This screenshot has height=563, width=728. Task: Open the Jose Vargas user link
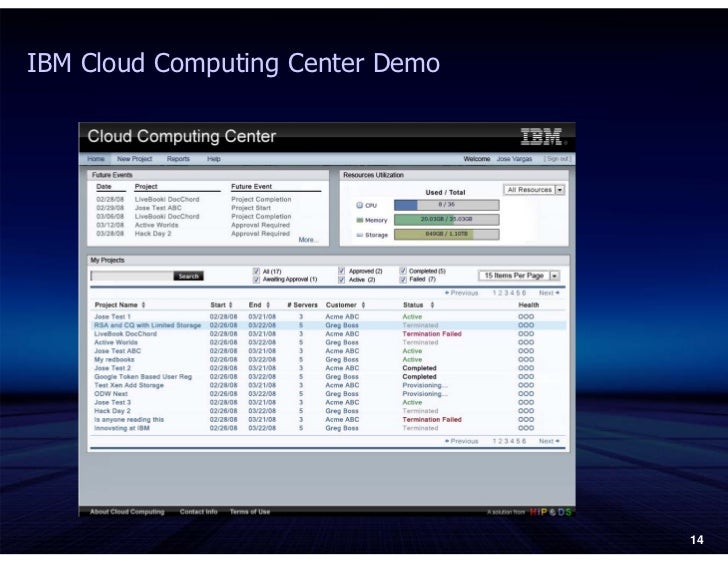click(x=514, y=159)
